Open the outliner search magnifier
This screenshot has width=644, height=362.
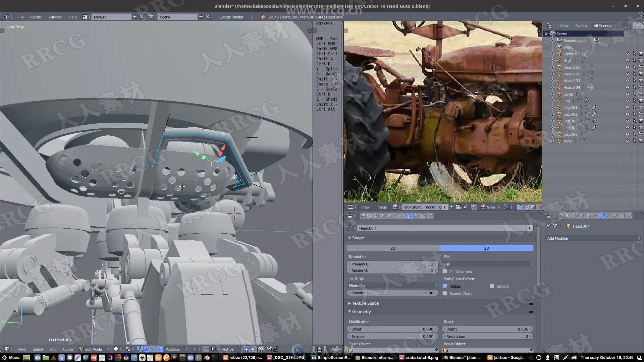coord(636,26)
